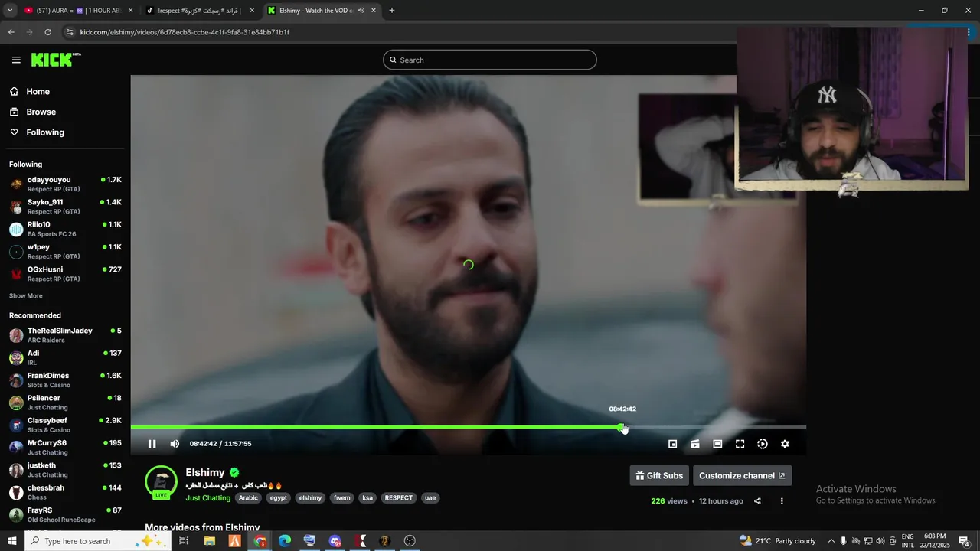Switch to the TikTok respect tab
This screenshot has height=551, width=980.
click(201, 11)
